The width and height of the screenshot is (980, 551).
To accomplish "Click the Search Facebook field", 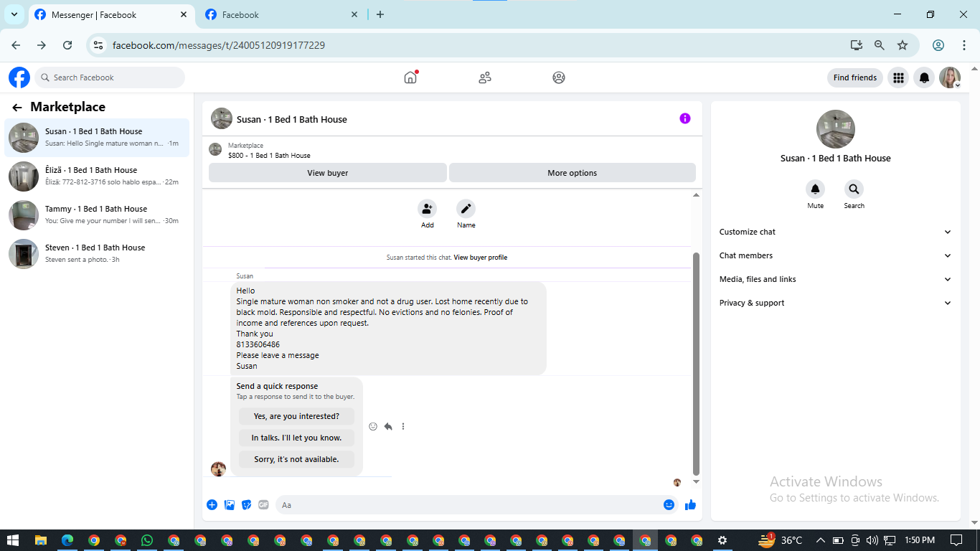I will [110, 77].
